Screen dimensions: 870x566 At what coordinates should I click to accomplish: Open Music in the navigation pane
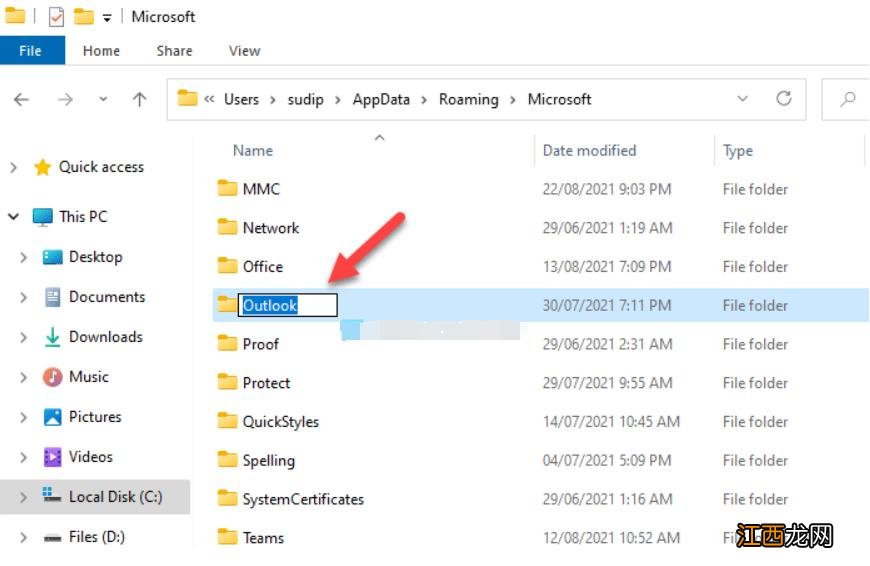pyautogui.click(x=88, y=377)
